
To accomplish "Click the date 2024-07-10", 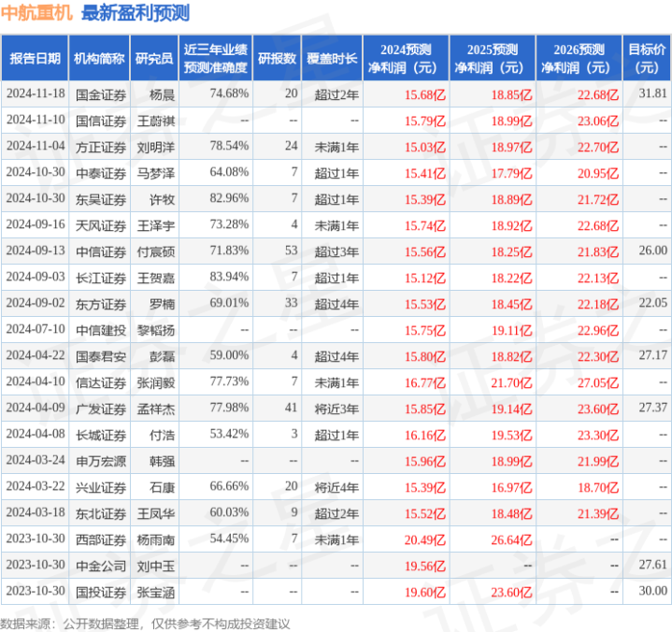I will (36, 328).
